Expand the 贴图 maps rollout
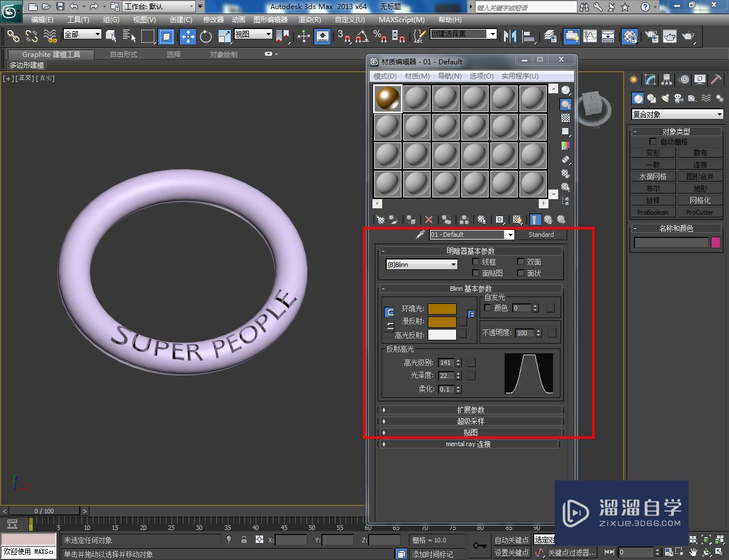Viewport: 729px width, 560px height. click(x=470, y=433)
